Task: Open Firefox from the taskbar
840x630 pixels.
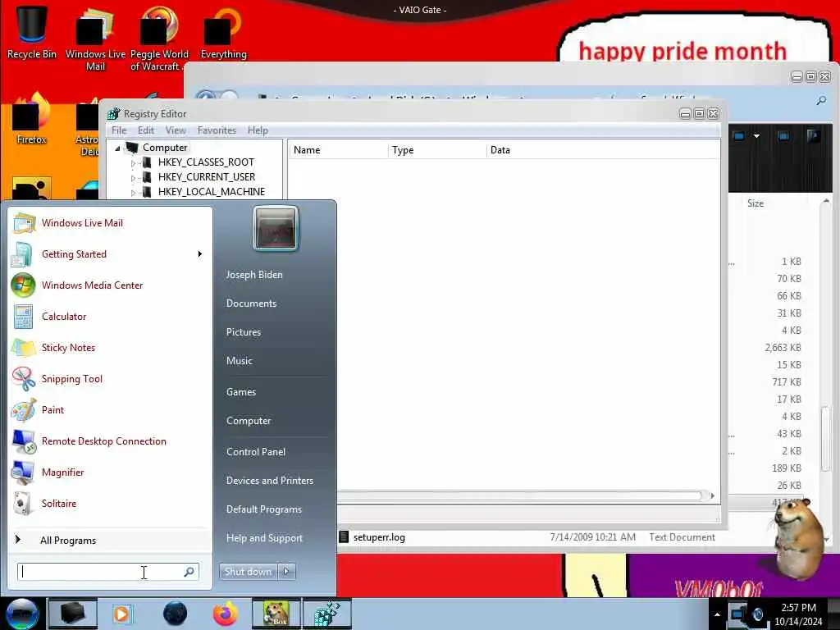Action: (x=226, y=614)
